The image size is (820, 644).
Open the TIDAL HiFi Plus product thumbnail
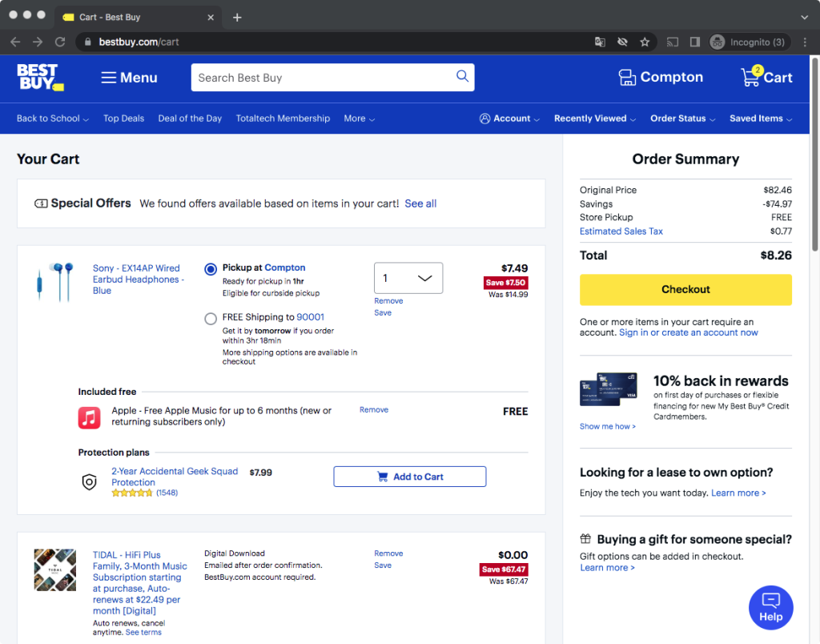(54, 570)
